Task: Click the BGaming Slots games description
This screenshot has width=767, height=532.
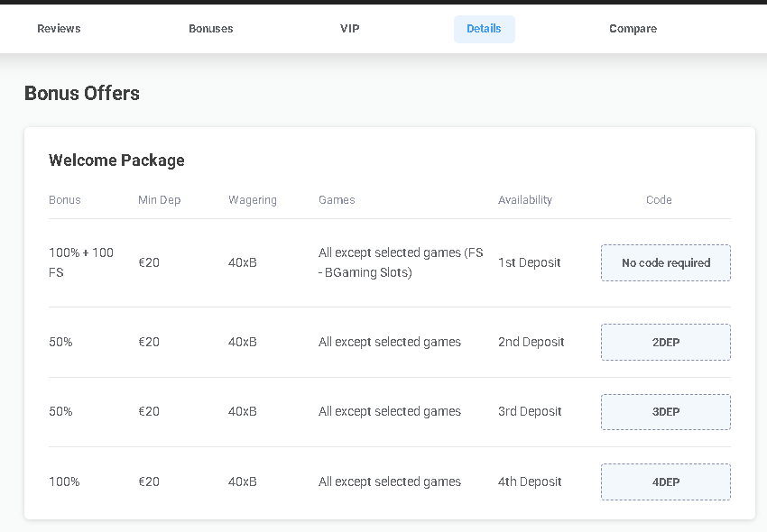Action: pyautogui.click(x=401, y=262)
